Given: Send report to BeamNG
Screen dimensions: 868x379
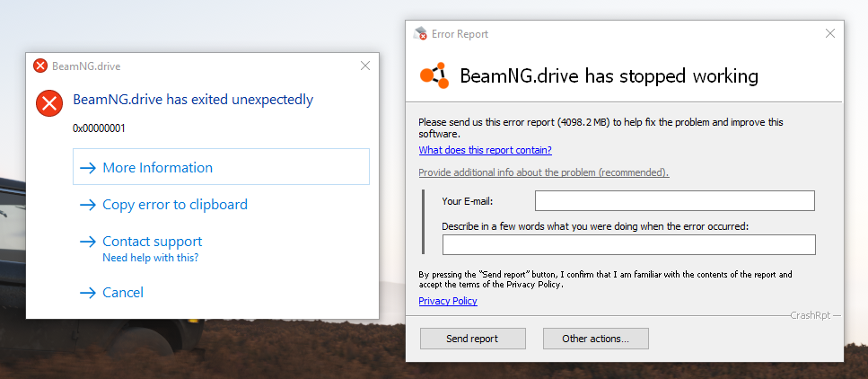Looking at the screenshot, I should pyautogui.click(x=473, y=339).
